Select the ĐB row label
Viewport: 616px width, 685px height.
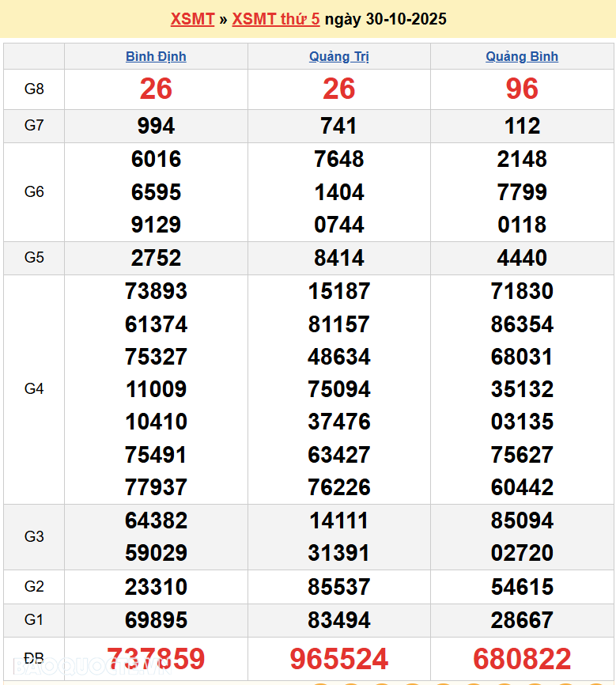(34, 658)
